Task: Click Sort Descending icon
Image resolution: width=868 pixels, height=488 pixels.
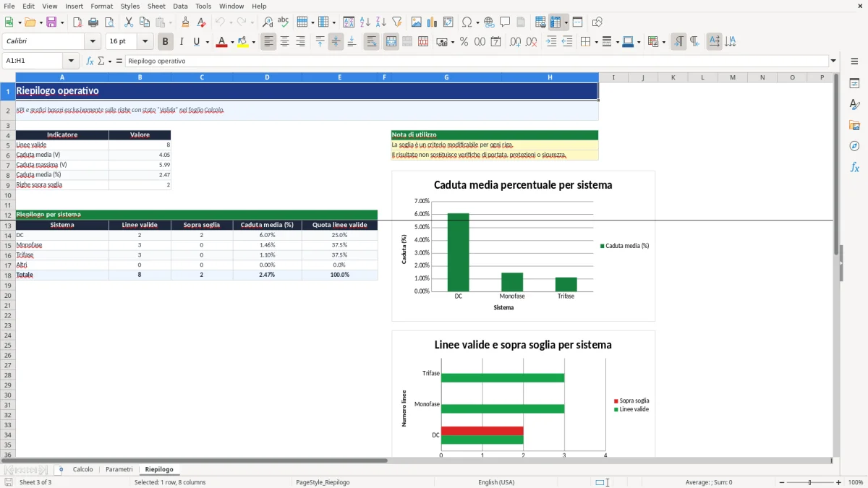Action: [381, 22]
